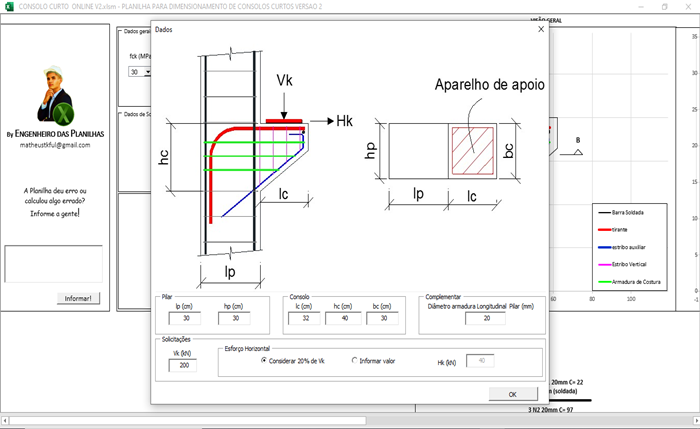Screen dimensions: 700x429
Task: Click the Diâmetro armadura Longitudinal Pilar field
Action: point(485,318)
